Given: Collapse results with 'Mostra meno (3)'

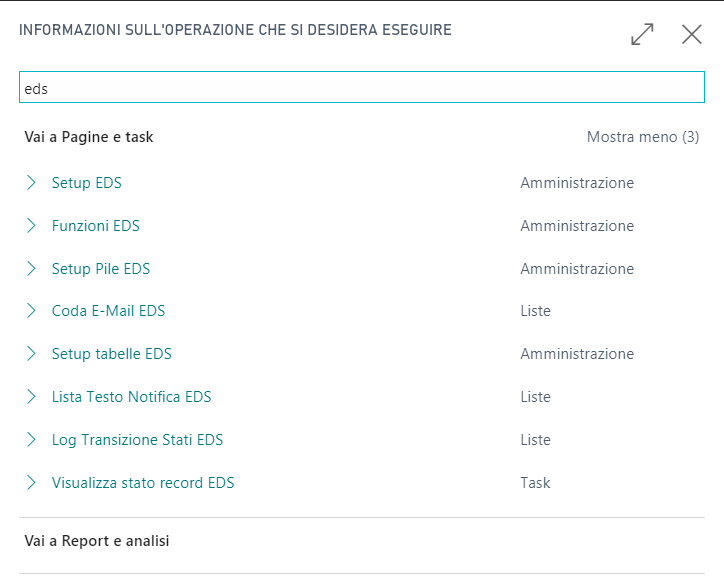Looking at the screenshot, I should pyautogui.click(x=643, y=137).
